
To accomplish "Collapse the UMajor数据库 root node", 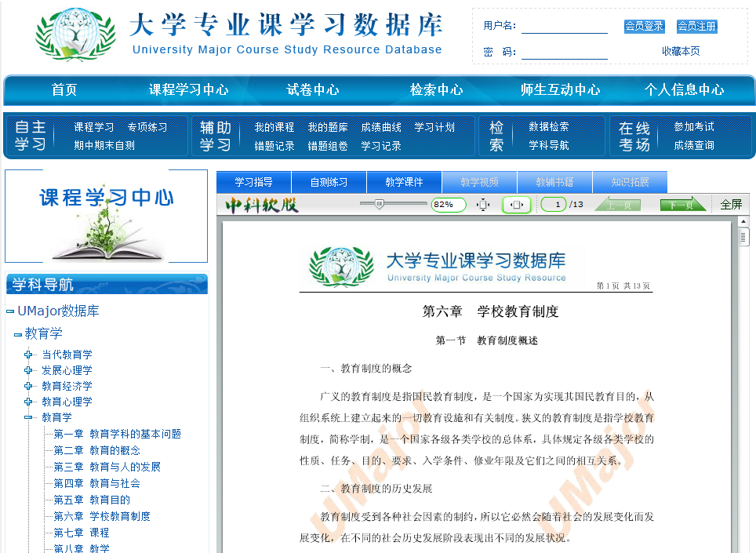I will tap(10, 311).
